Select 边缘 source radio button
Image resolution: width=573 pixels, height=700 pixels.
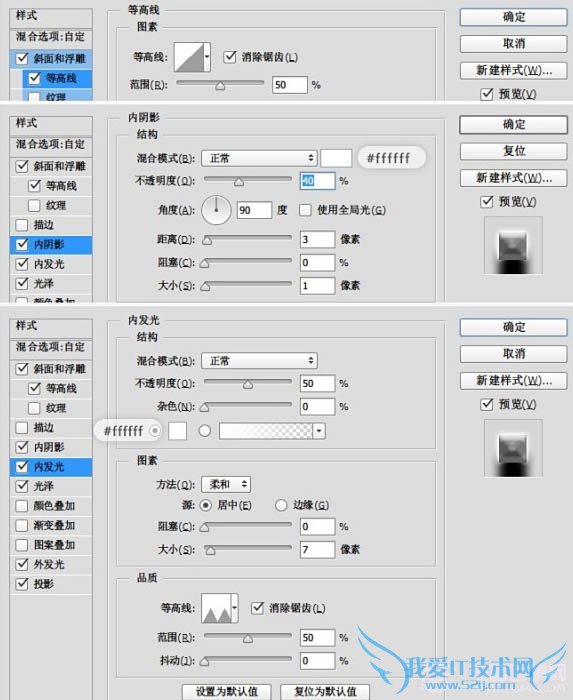coord(281,505)
